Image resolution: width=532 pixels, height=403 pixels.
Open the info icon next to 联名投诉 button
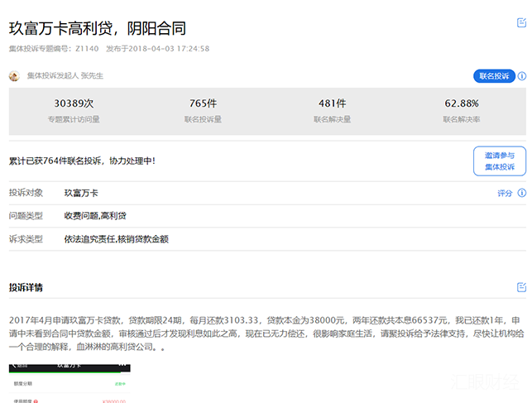[x=522, y=76]
